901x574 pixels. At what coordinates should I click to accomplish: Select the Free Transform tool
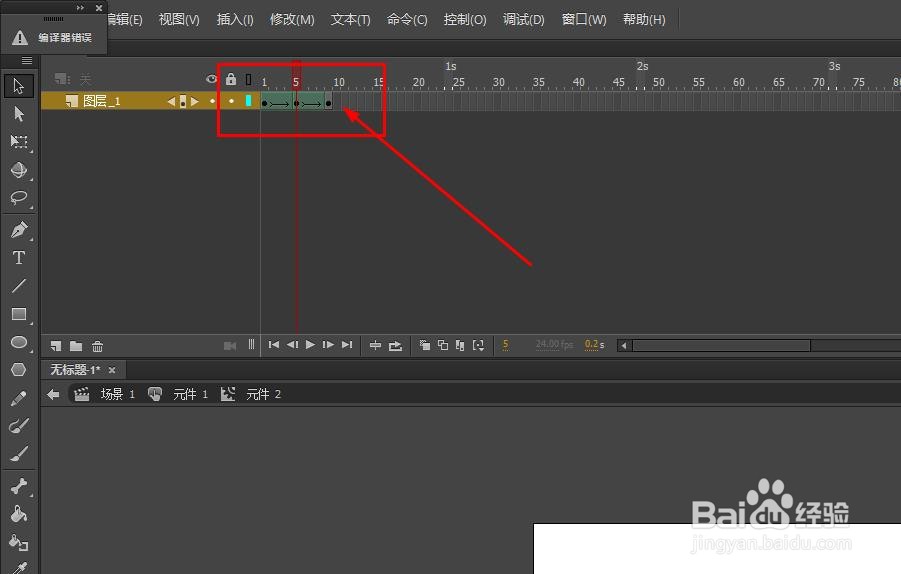tap(18, 142)
